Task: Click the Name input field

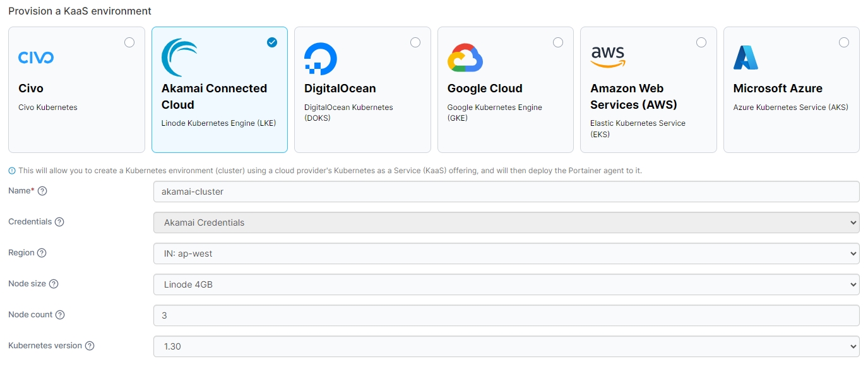Action: pyautogui.click(x=506, y=192)
